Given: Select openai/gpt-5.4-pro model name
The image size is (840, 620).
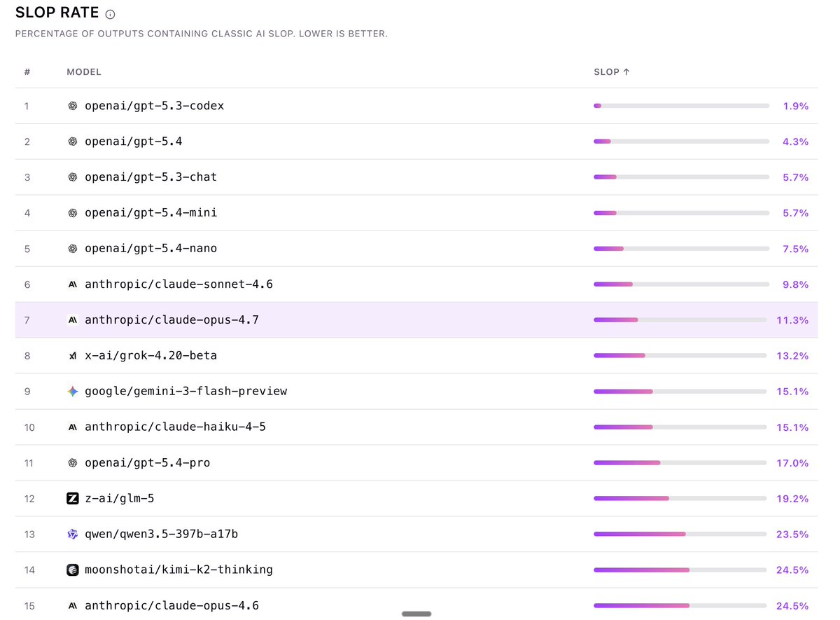Looking at the screenshot, I should coord(147,463).
